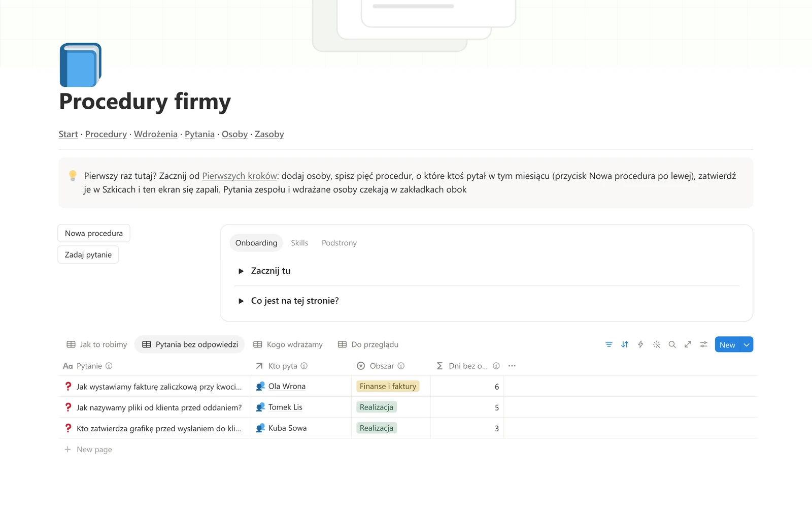Click the plus icon for New page
This screenshot has width=812, height=508.
click(x=67, y=450)
